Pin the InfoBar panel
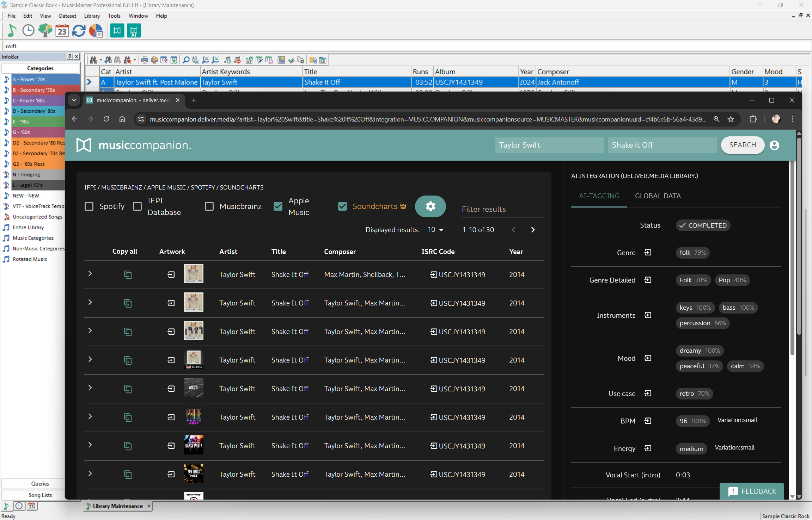This screenshot has width=812, height=520. point(69,56)
